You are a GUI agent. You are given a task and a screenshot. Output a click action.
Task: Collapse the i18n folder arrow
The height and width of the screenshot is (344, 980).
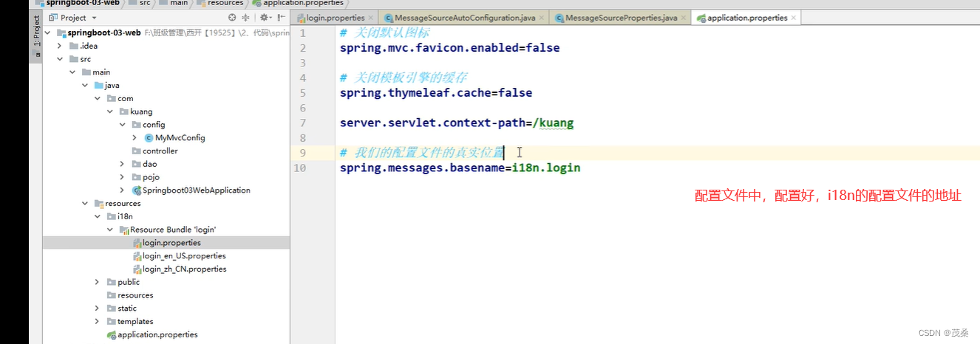coord(98,216)
